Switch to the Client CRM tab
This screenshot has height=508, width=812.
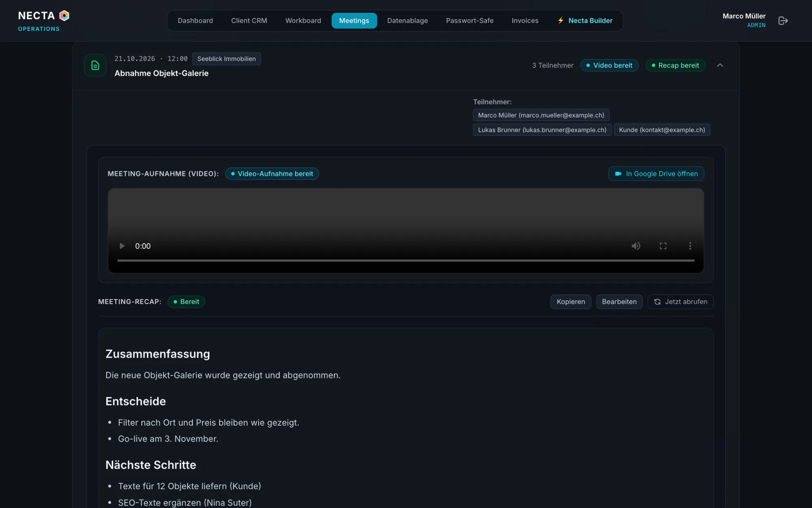pos(249,21)
